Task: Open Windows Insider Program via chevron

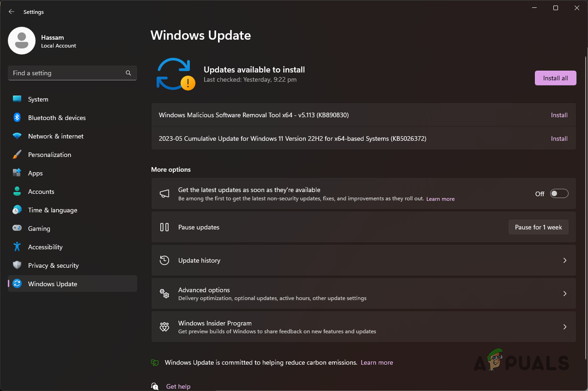Action: [564, 326]
